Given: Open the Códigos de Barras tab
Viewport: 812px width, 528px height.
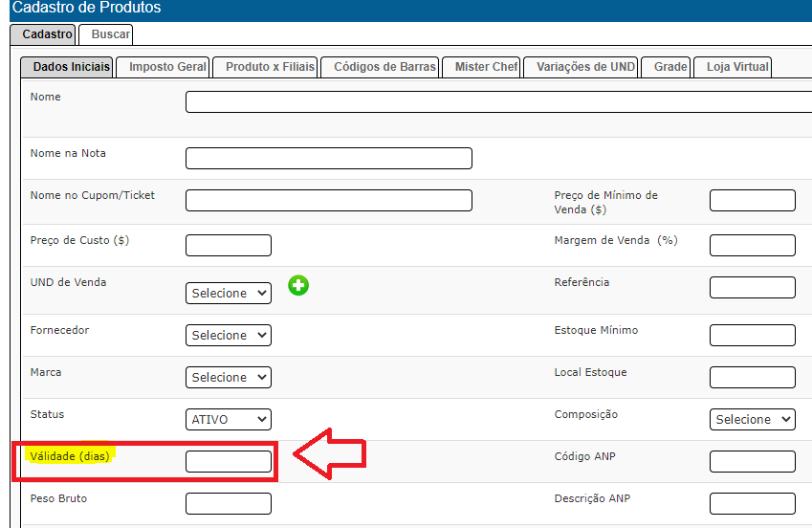Looking at the screenshot, I should (380, 67).
